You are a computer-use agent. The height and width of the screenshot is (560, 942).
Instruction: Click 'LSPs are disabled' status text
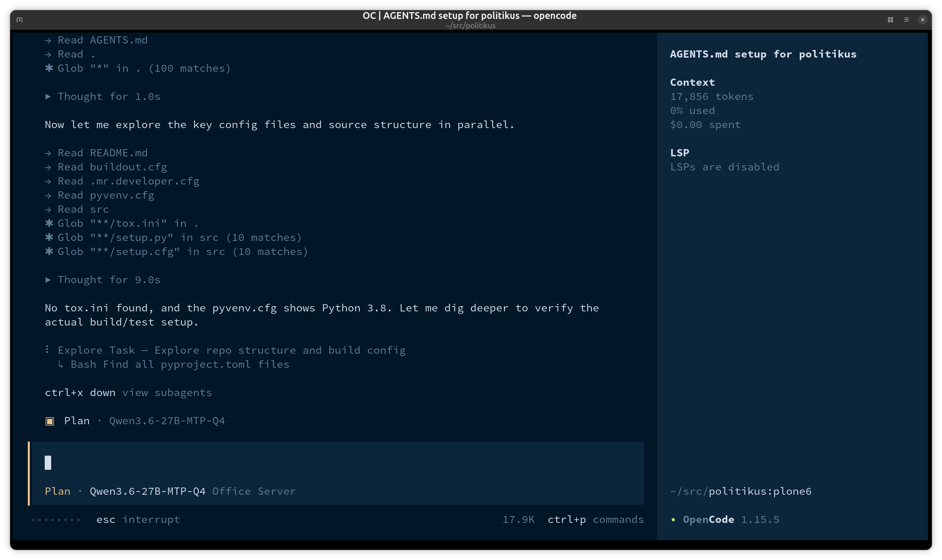[x=724, y=167]
